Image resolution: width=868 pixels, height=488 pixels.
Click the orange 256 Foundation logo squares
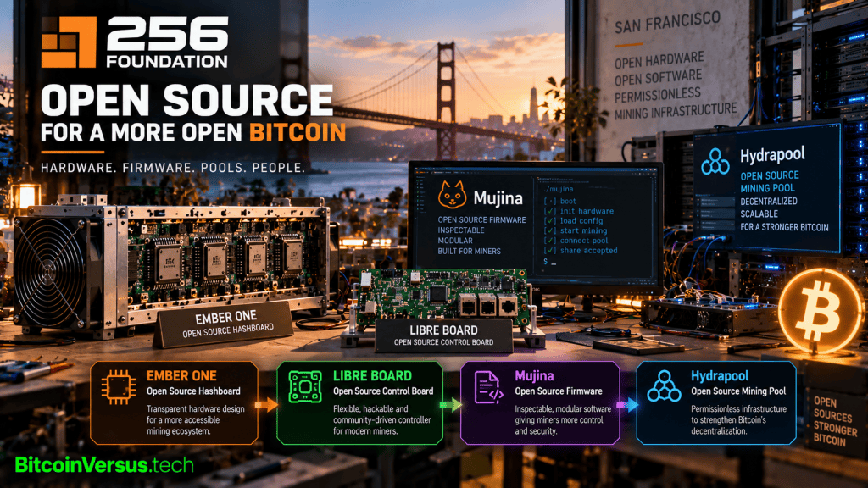coord(68,42)
